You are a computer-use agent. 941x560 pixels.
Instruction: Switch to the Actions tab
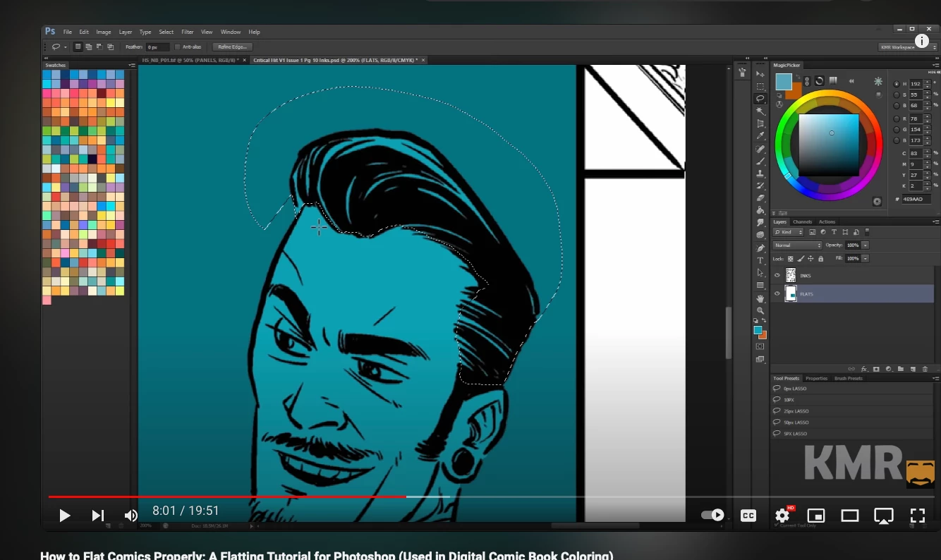pyautogui.click(x=827, y=221)
